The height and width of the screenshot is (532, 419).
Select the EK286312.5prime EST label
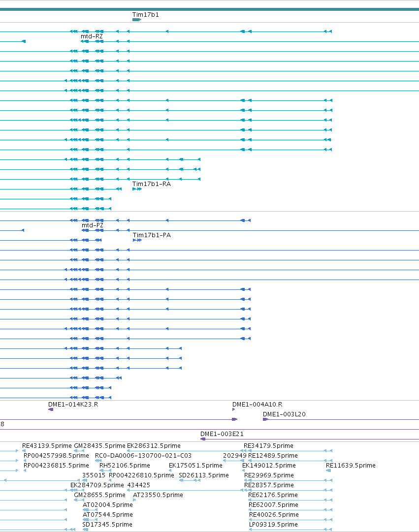pyautogui.click(x=154, y=446)
